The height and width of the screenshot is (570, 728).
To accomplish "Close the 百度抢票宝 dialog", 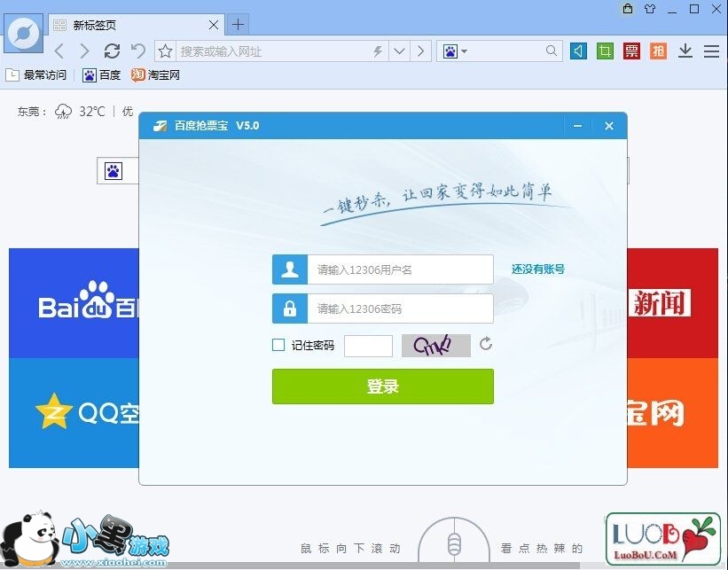I will pyautogui.click(x=609, y=126).
